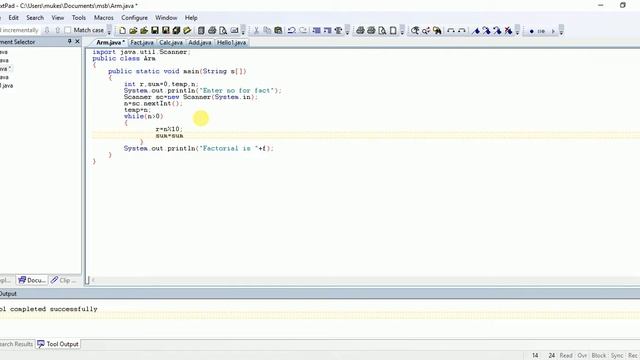Switch to the Arm.java tab
Image resolution: width=640 pixels, height=360 pixels.
coord(110,42)
